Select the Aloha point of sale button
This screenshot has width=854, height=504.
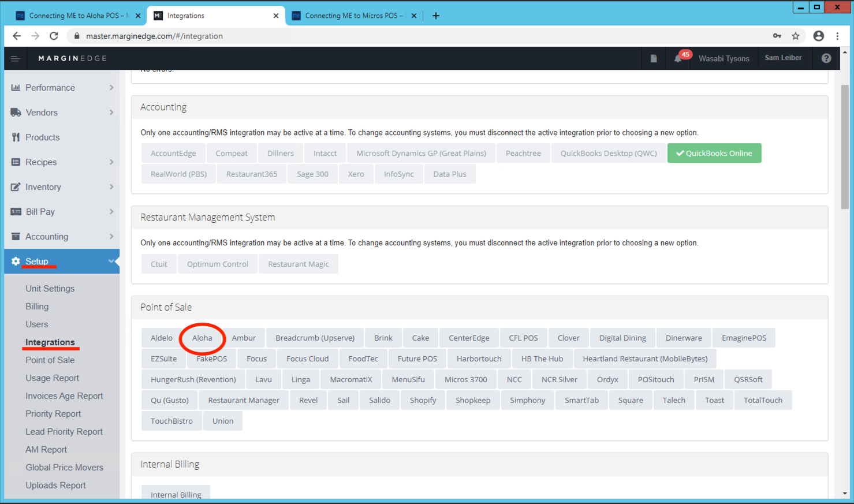[x=202, y=338]
